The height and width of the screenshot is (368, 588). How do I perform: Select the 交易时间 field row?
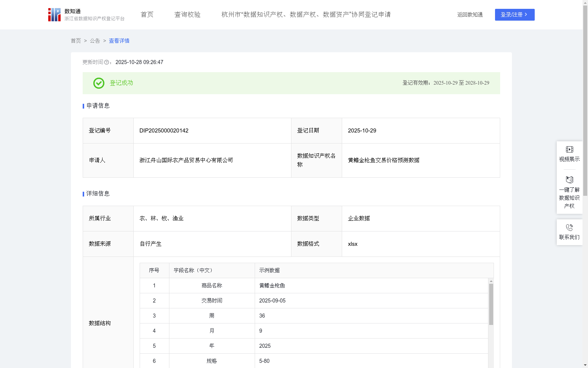[314, 301]
